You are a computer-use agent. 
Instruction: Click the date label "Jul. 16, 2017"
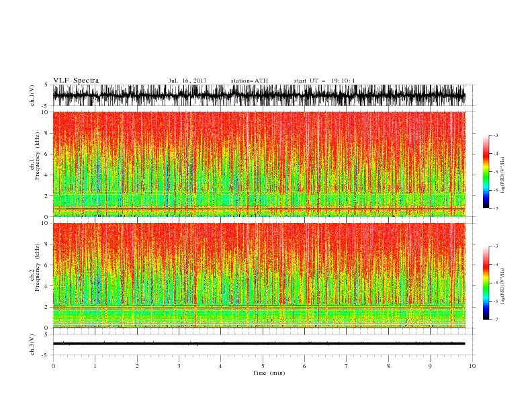(x=187, y=81)
